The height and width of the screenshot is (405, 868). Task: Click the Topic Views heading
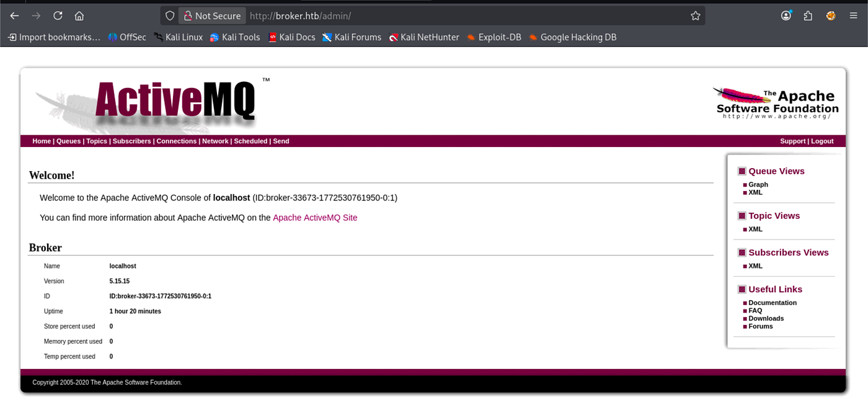(x=774, y=216)
